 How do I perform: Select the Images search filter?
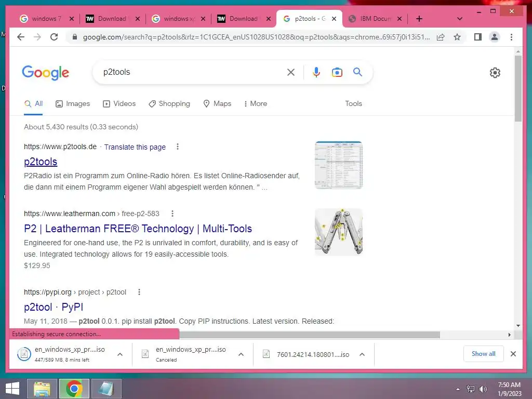[73, 103]
